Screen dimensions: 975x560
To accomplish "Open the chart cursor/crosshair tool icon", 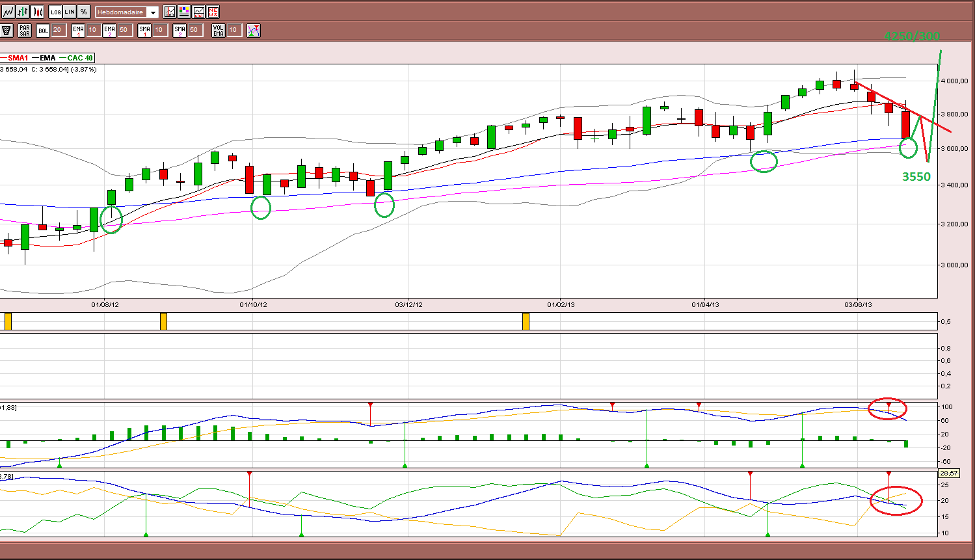I will (x=170, y=12).
